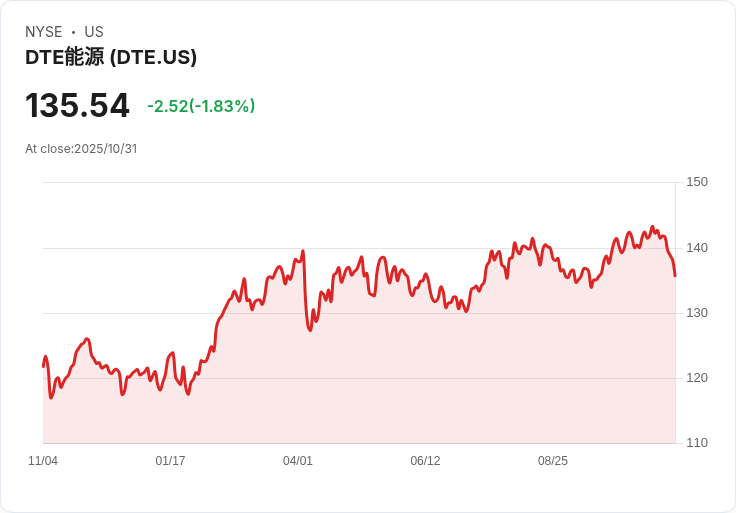The image size is (736, 513).
Task: Click the 11/04 date on x-axis
Action: (x=43, y=461)
